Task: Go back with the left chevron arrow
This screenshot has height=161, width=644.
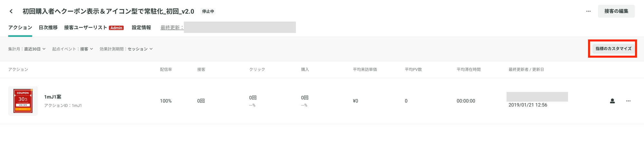Action: coord(11,11)
